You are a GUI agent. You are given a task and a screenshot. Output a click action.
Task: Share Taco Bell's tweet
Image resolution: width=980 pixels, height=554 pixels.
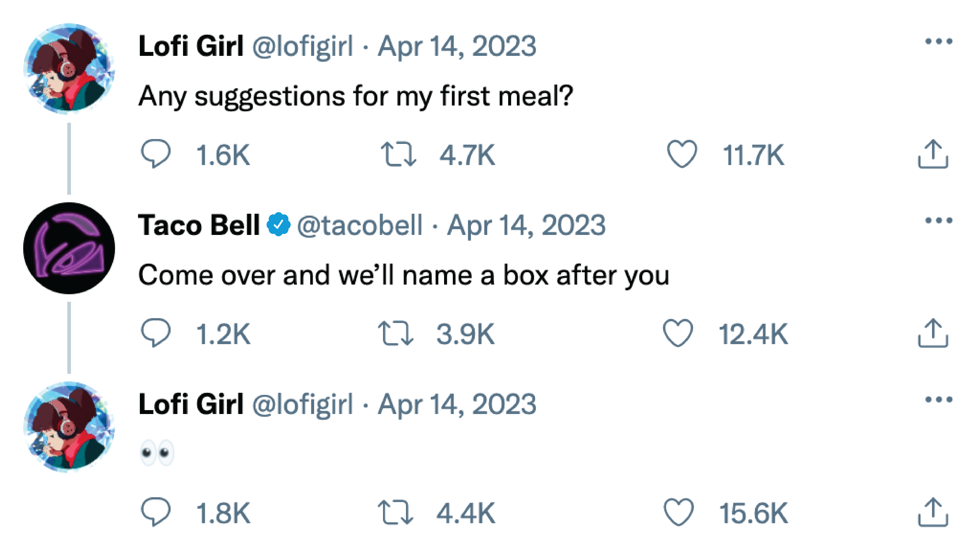click(x=933, y=333)
